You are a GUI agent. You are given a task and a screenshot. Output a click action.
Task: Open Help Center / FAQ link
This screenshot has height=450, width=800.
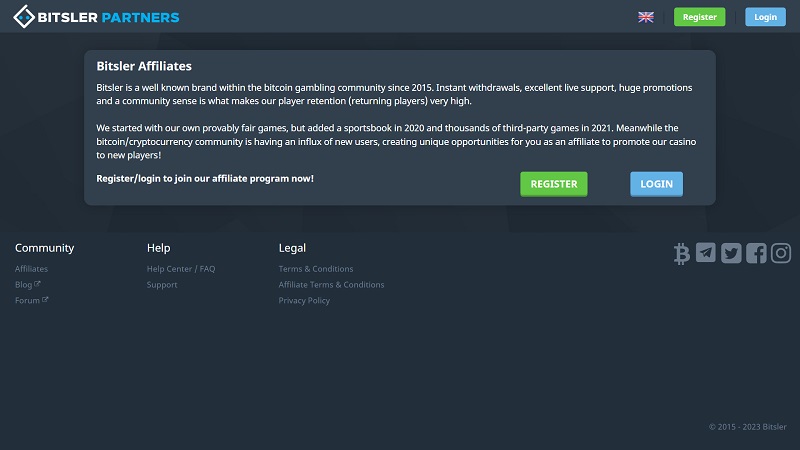tap(181, 269)
